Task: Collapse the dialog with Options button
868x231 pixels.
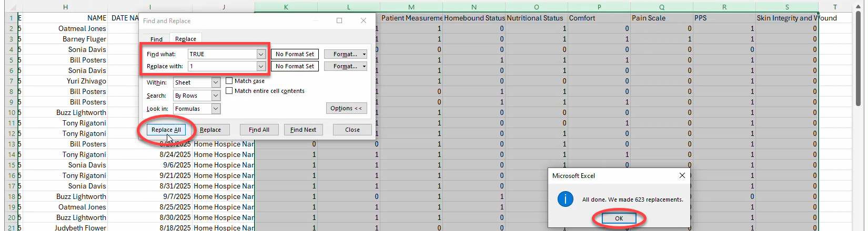Action: coord(346,108)
